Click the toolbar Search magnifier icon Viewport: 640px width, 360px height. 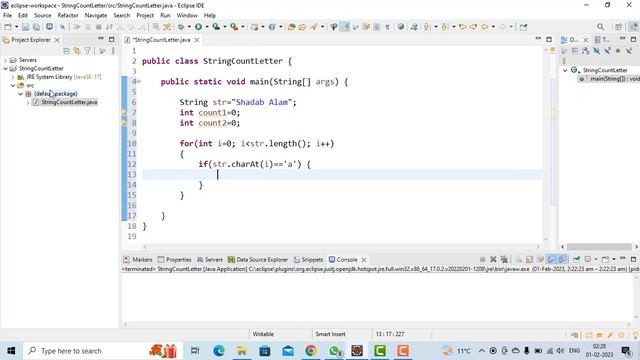coord(600,27)
